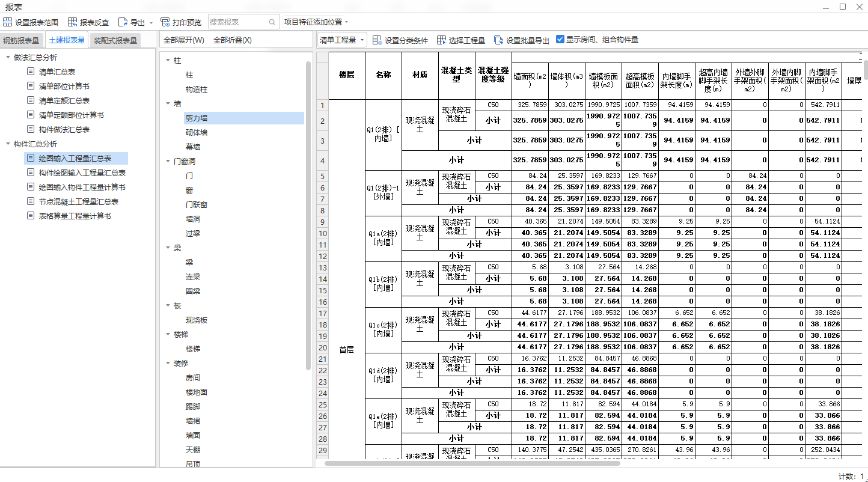Viewport: 868px width, 482px height.
Task: Click the 墙体积(m3) column header
Action: click(x=567, y=81)
